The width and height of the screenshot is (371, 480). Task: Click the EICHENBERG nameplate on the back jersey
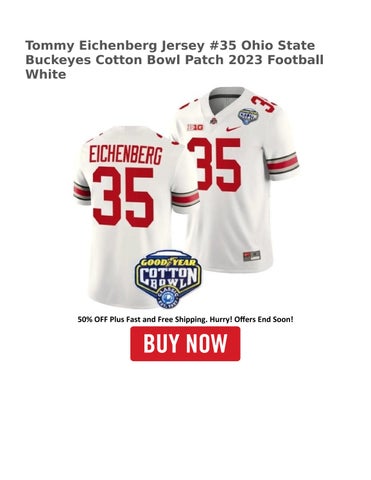coord(126,155)
